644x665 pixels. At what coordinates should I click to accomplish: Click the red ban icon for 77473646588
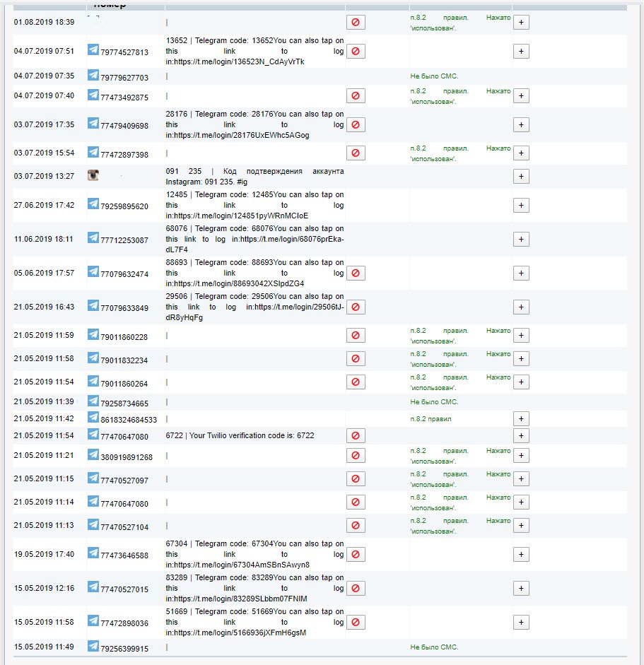click(x=356, y=554)
